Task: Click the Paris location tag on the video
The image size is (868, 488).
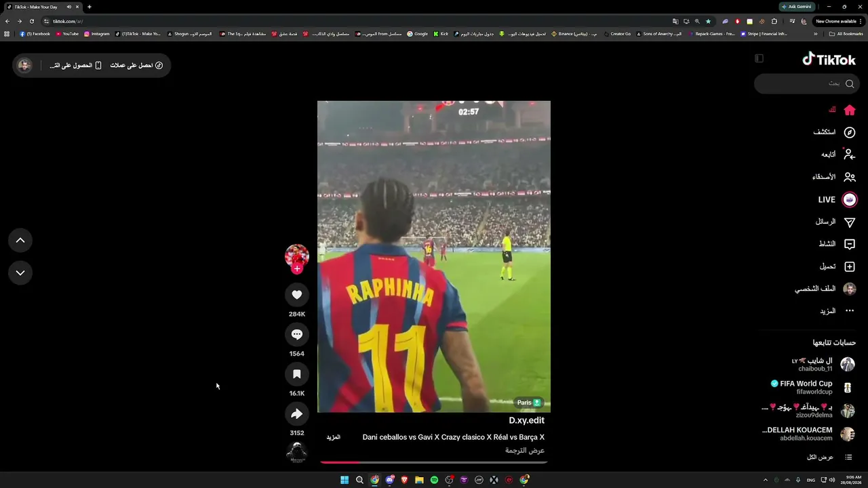Action: click(x=529, y=403)
